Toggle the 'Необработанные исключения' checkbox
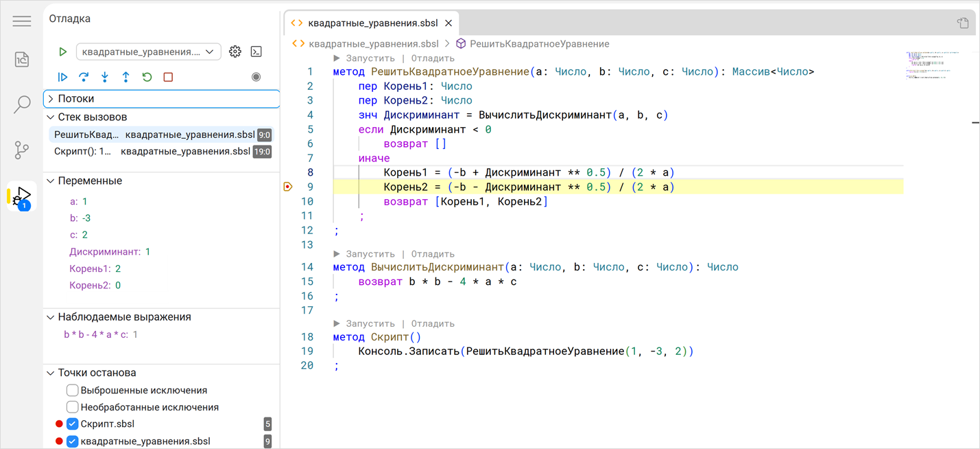980x449 pixels. point(72,407)
